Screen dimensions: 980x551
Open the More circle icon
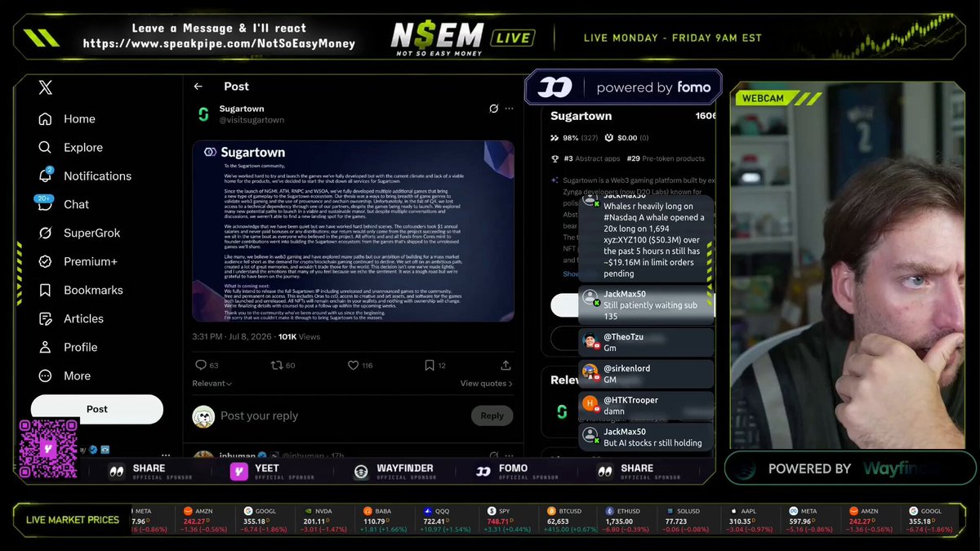point(46,375)
